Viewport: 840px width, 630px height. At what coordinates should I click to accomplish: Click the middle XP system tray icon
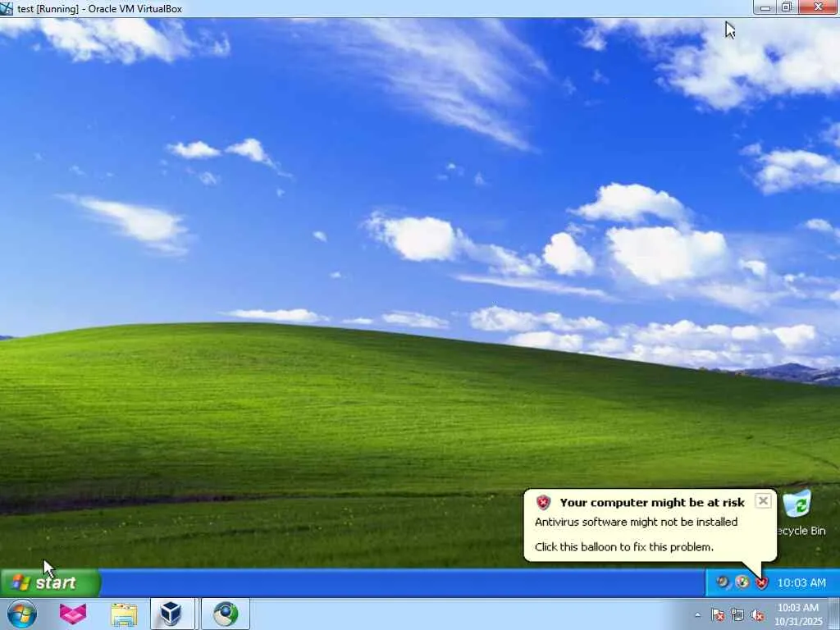pos(742,582)
